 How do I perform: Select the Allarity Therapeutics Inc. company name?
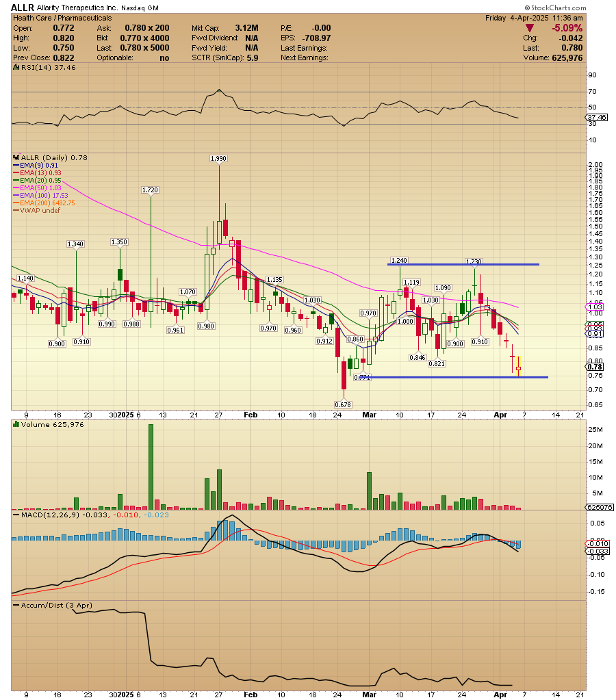tap(77, 8)
